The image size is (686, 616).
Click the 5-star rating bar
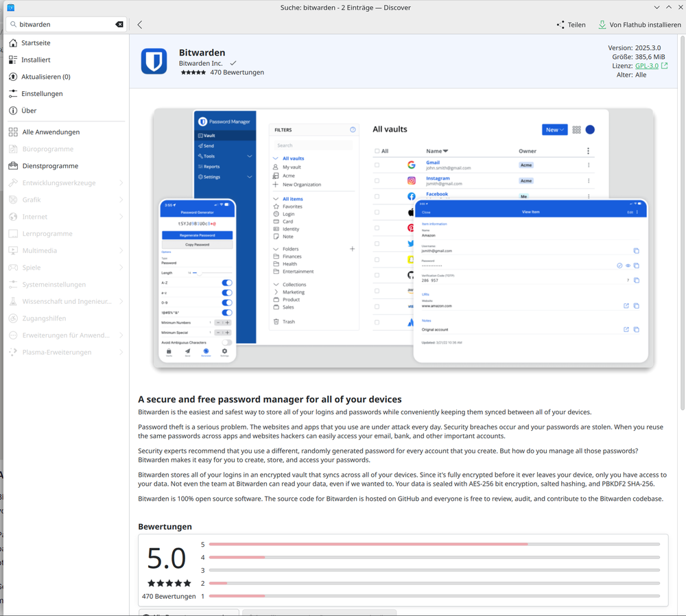pyautogui.click(x=434, y=544)
